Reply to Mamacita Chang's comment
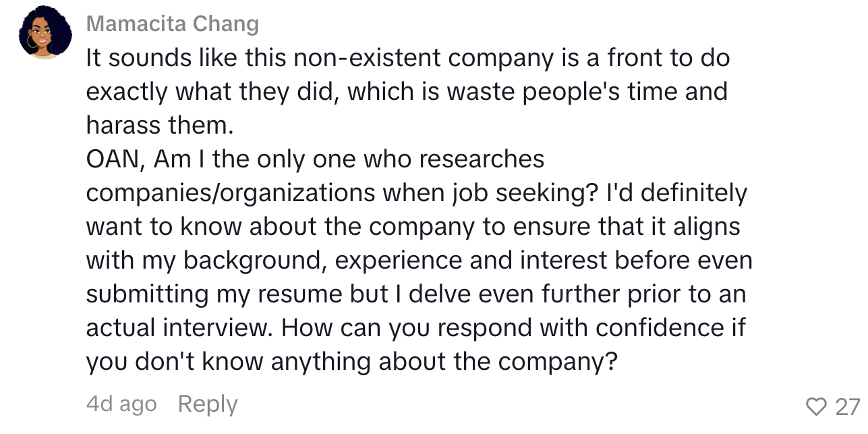Viewport: 868px width, 434px height. point(208,404)
